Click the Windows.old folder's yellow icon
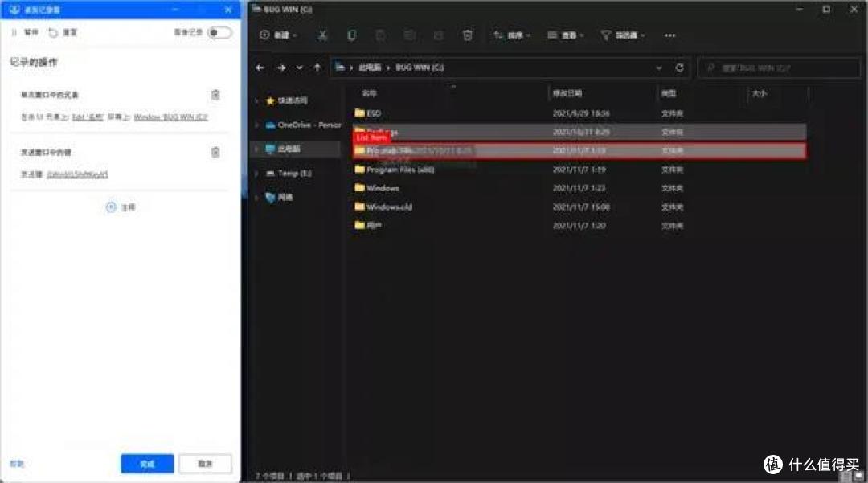This screenshot has height=483, width=868. pyautogui.click(x=359, y=207)
